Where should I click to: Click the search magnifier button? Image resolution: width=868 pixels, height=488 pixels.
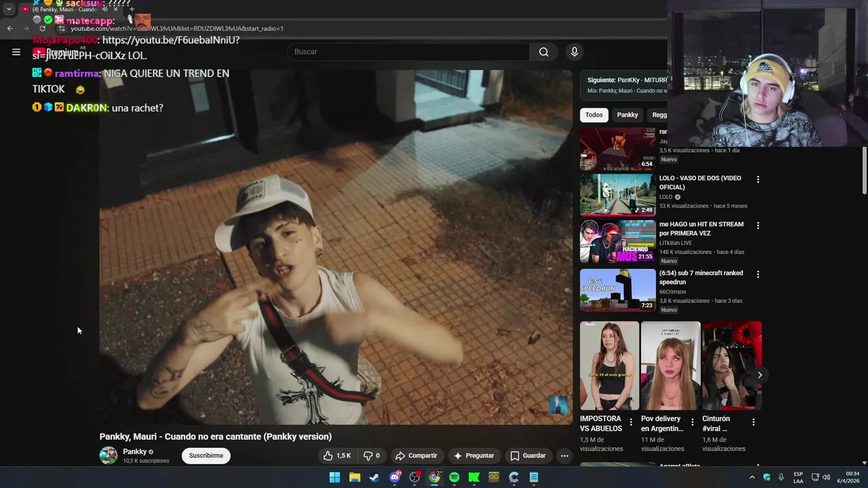[x=544, y=52]
